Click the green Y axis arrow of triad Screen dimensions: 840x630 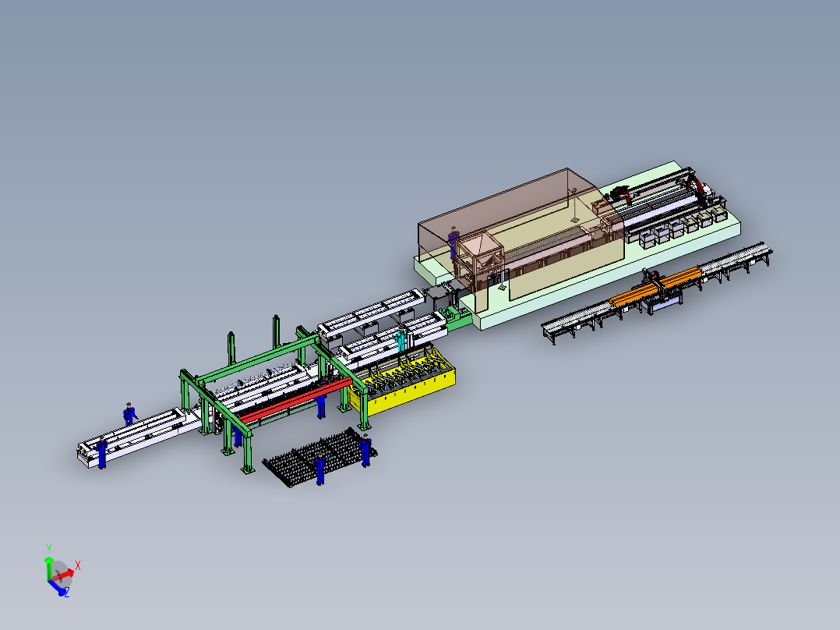49,569
